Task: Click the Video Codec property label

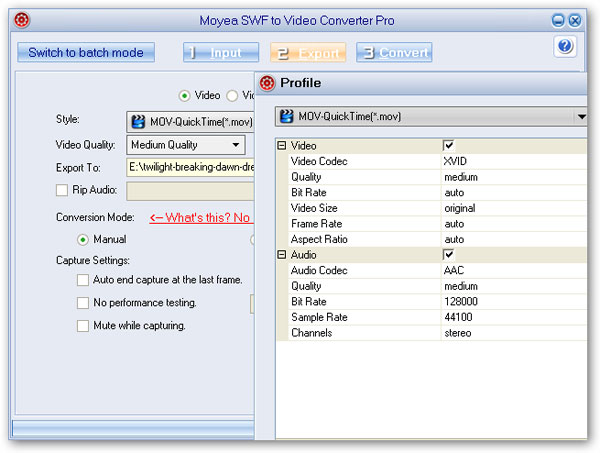Action: (x=319, y=161)
